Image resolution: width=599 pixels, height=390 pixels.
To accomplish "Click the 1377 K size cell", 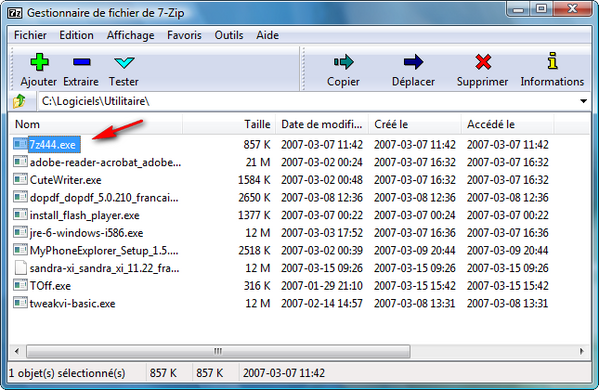I will [254, 215].
